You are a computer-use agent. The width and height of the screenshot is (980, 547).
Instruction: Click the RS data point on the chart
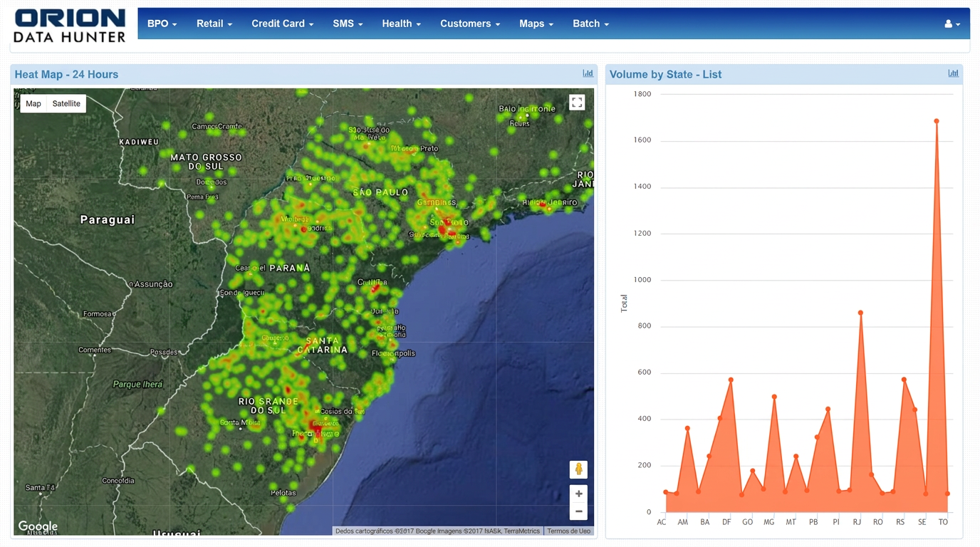click(904, 380)
